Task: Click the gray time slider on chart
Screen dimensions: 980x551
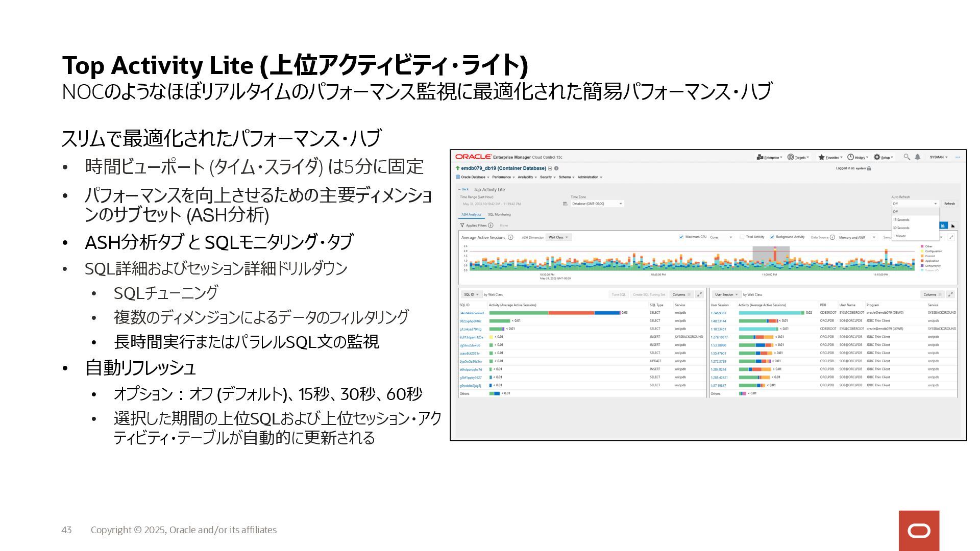Action: point(771,258)
